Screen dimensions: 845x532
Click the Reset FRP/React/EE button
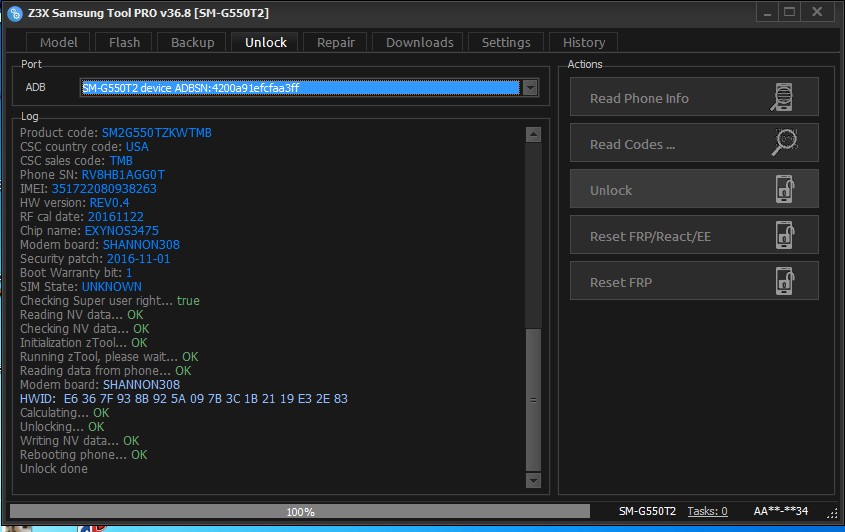(x=694, y=235)
